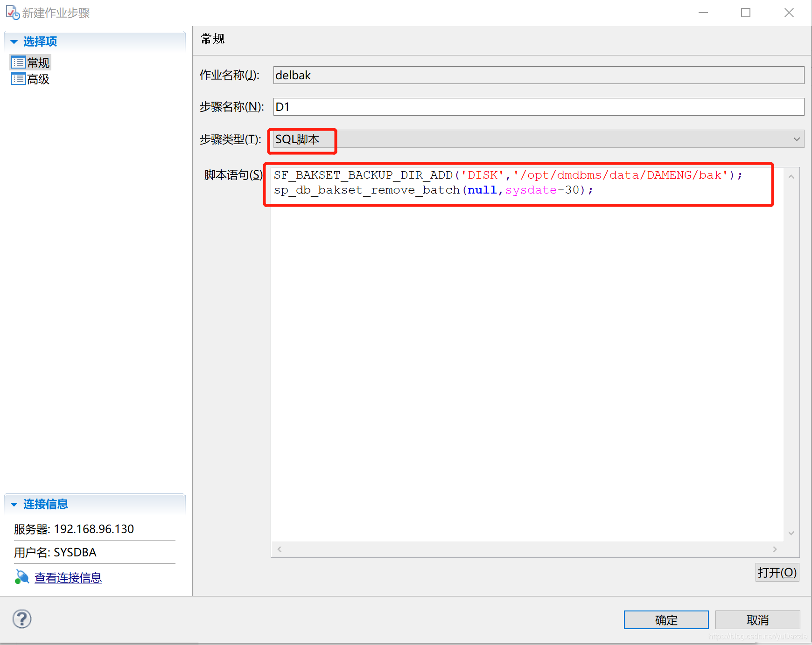Screen dimensions: 812x645
Task: Minimize the 新建作业步骤 window
Action: (x=703, y=13)
